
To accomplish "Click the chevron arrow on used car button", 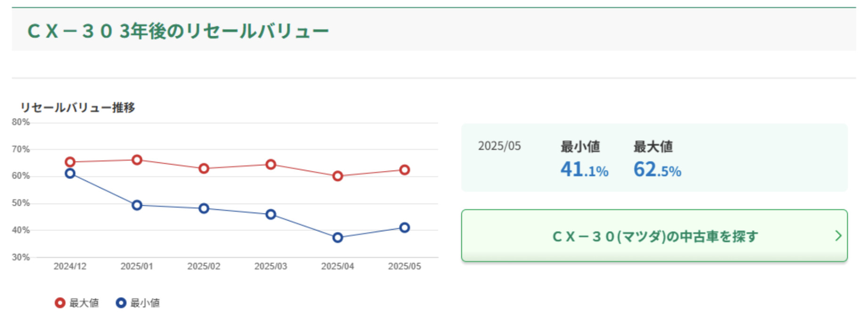I will point(838,236).
